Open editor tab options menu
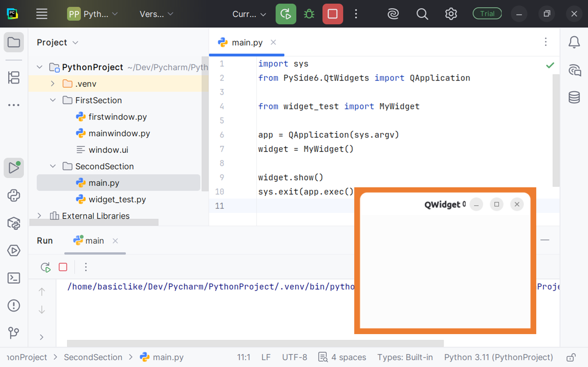The width and height of the screenshot is (588, 367). [546, 42]
